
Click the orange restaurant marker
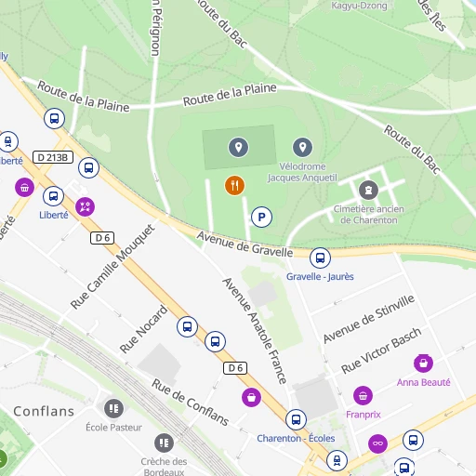pyautogui.click(x=234, y=186)
